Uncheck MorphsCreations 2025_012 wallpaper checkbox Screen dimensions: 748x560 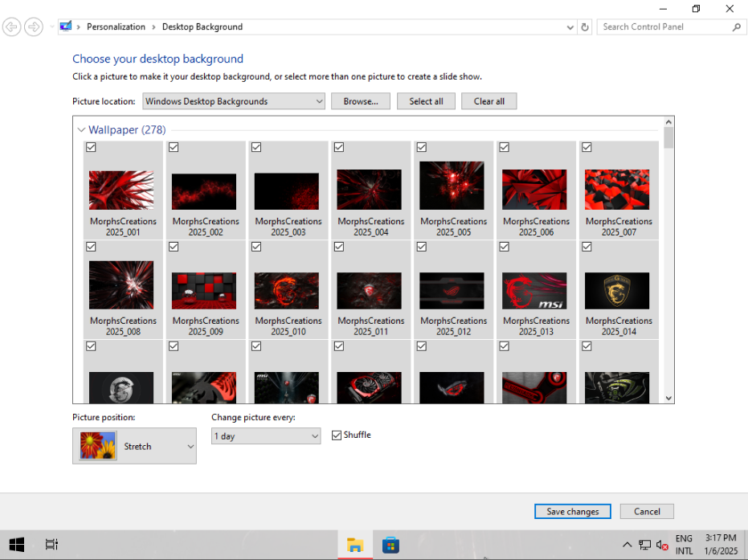coord(422,247)
